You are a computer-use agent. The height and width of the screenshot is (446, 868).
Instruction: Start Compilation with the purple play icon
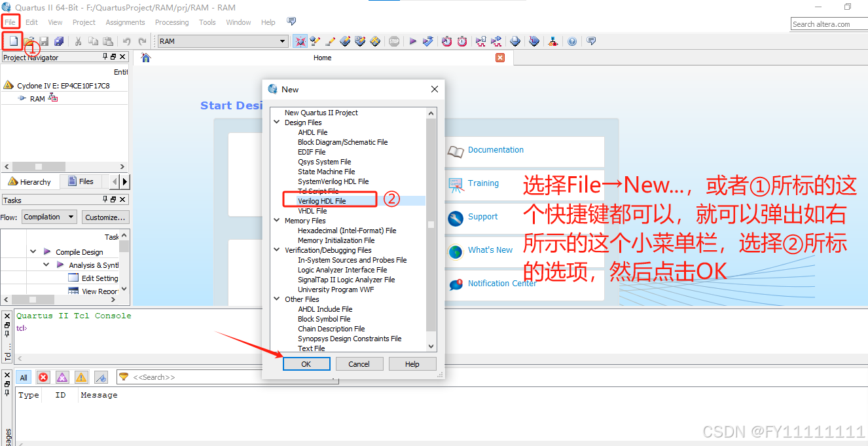pyautogui.click(x=413, y=41)
